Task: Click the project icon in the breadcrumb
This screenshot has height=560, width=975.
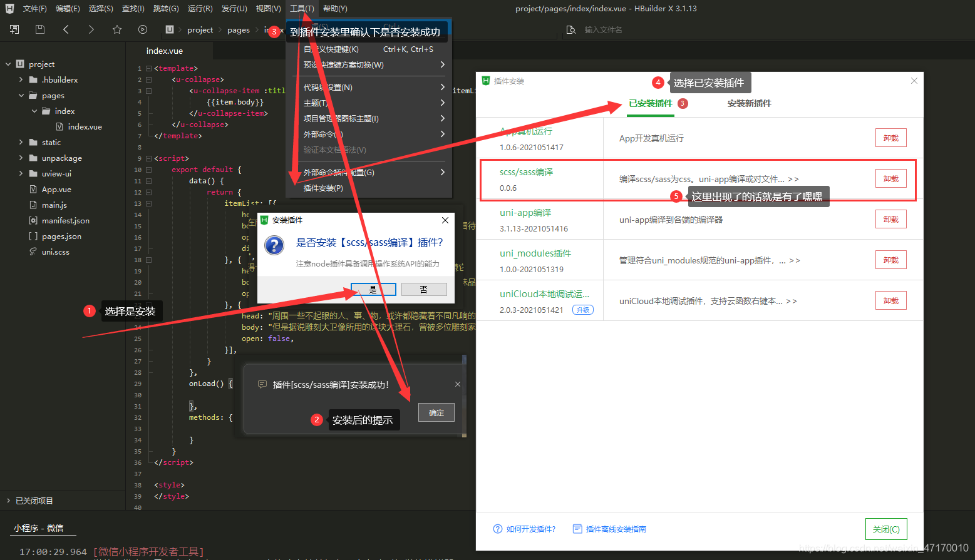Action: click(170, 29)
